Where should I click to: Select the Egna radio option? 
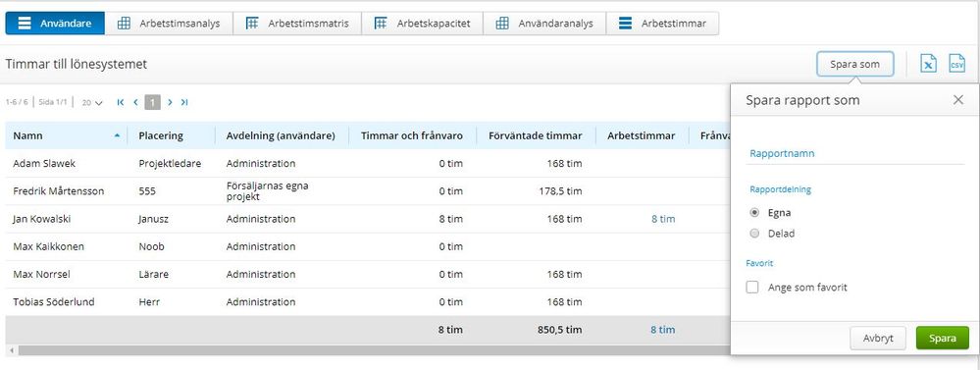754,213
